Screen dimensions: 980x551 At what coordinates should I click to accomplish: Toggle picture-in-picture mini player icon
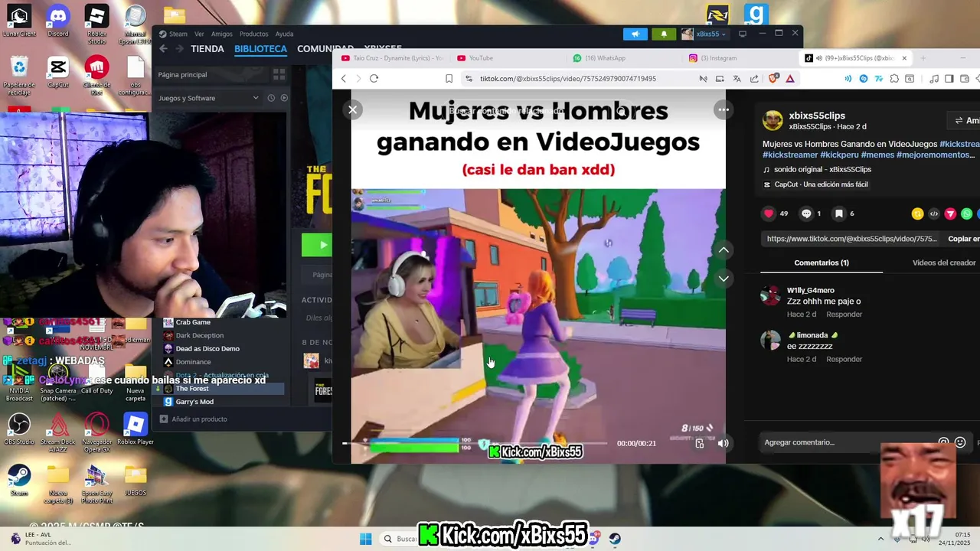click(x=700, y=443)
